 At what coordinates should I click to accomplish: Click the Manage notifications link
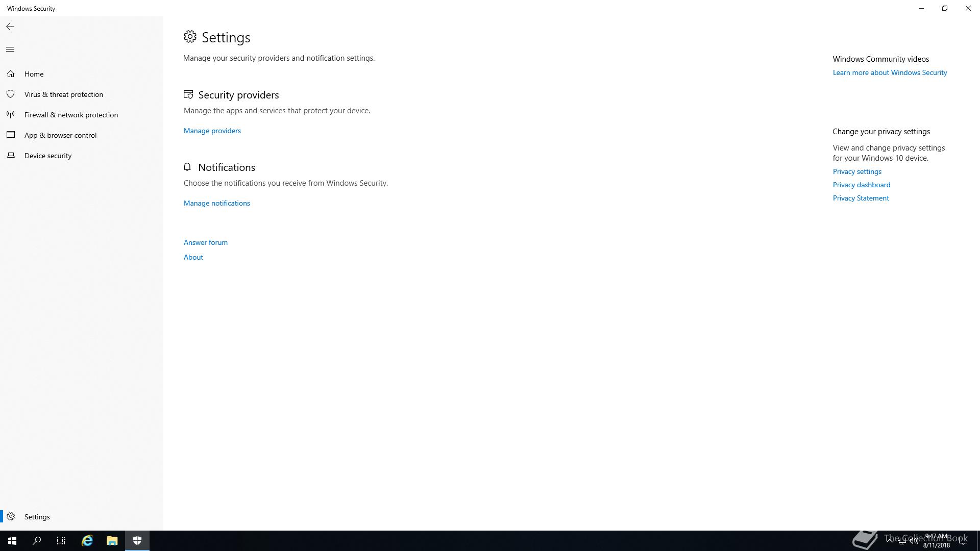tap(217, 204)
